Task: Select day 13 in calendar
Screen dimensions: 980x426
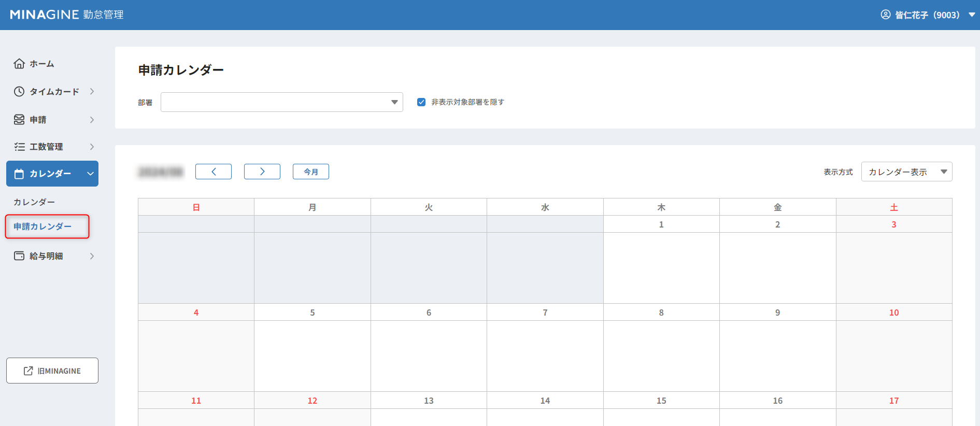Action: 429,401
